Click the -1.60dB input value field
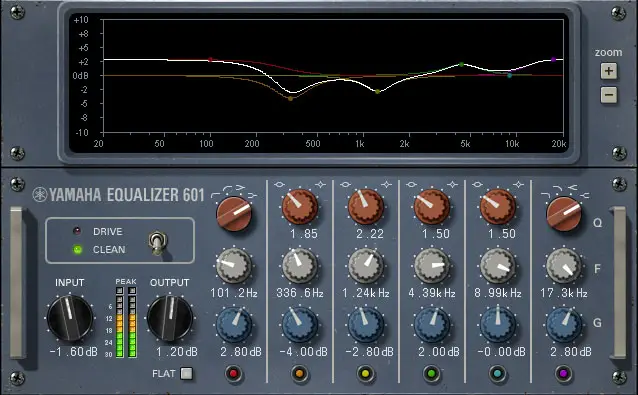The height and width of the screenshot is (395, 638). point(74,351)
